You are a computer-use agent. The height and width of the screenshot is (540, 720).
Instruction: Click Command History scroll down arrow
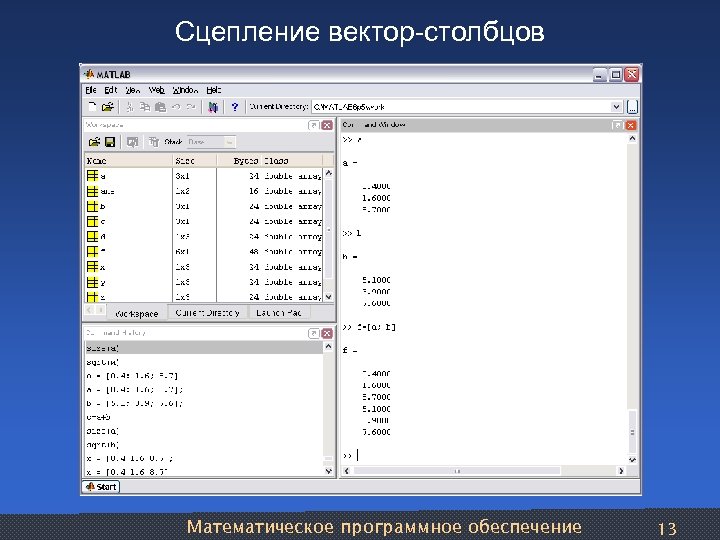pyautogui.click(x=328, y=471)
